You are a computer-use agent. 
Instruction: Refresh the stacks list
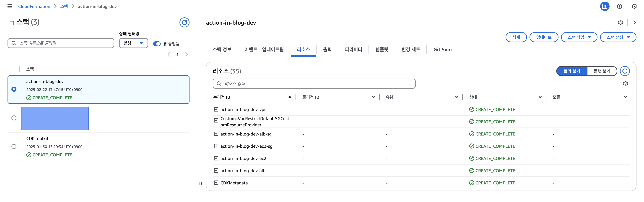point(184,23)
